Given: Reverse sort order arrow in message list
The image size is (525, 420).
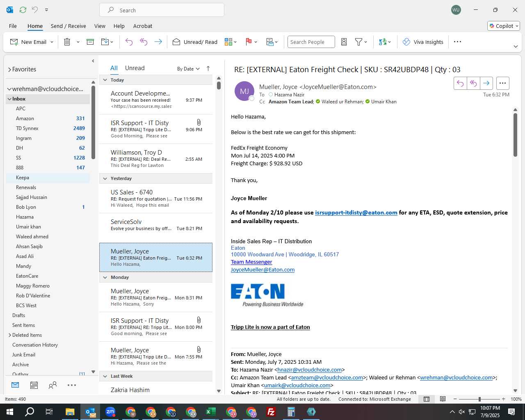Looking at the screenshot, I should [x=208, y=68].
